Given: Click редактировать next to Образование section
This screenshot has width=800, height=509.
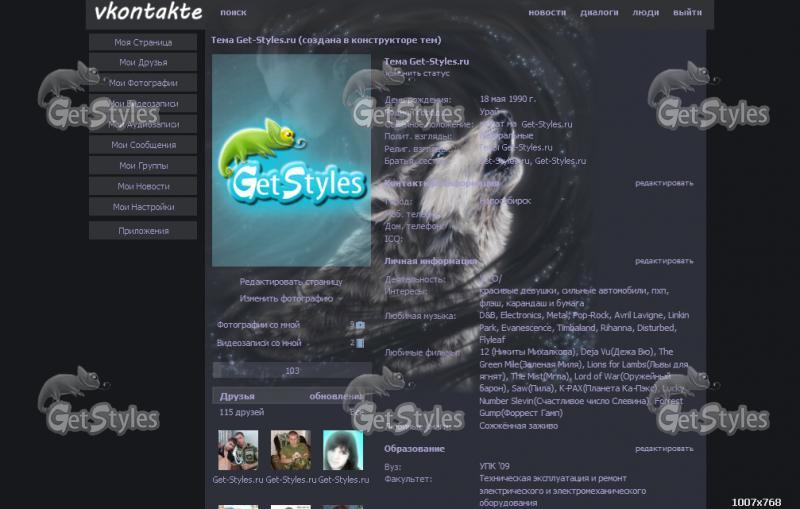Looking at the screenshot, I should [x=663, y=449].
